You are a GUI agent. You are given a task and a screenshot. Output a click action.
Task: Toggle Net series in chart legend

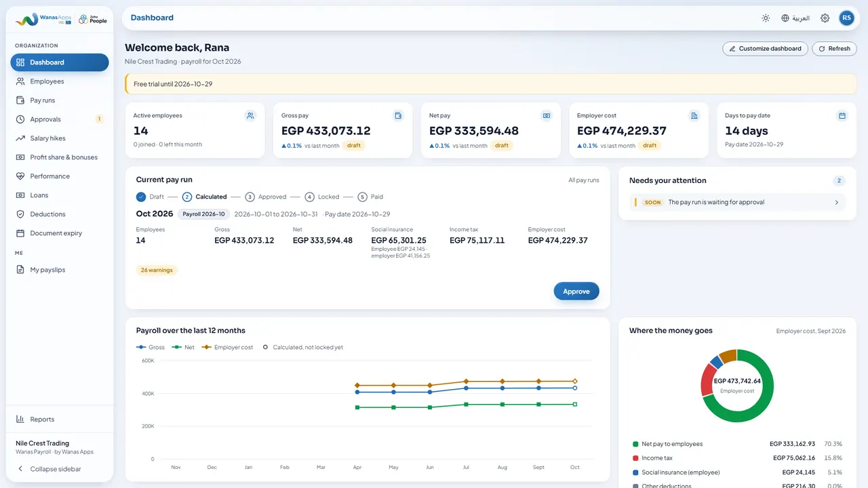pyautogui.click(x=183, y=348)
